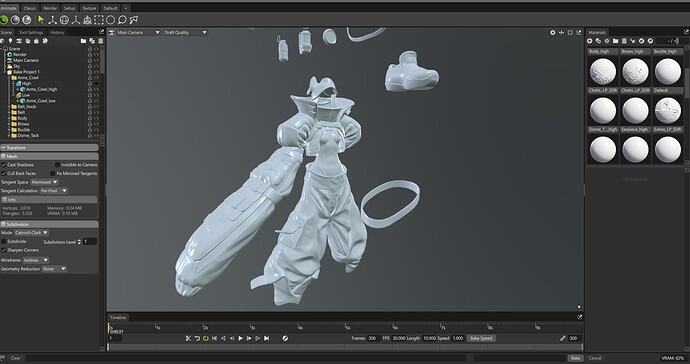Select the Body_high material sphere
This screenshot has width=690, height=364.
602,71
